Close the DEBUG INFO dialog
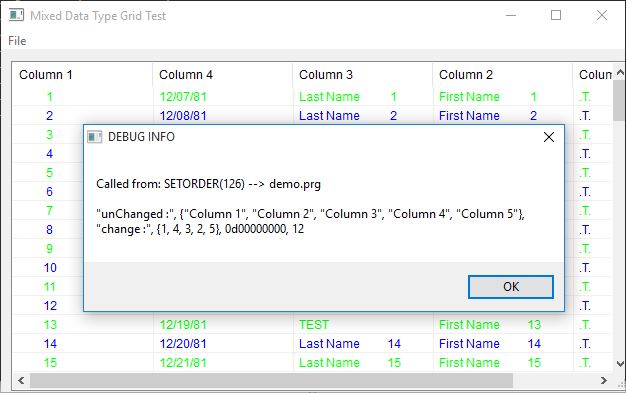Screen dimensions: 626x393 549,137
